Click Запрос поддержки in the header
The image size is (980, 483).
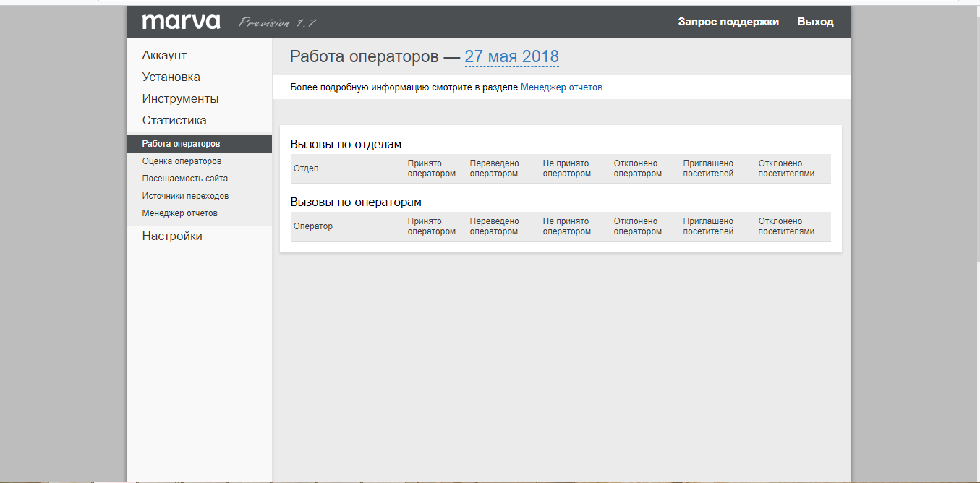coord(728,21)
